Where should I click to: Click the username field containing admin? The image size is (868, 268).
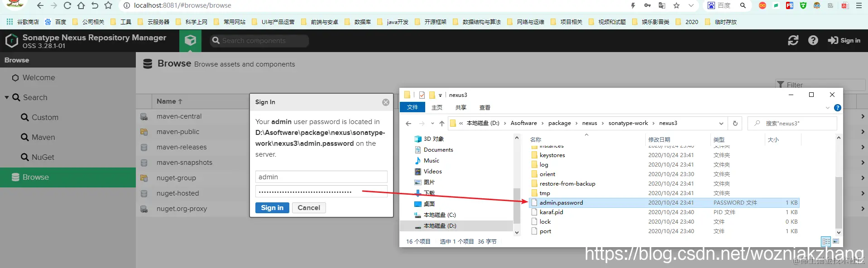tap(321, 177)
